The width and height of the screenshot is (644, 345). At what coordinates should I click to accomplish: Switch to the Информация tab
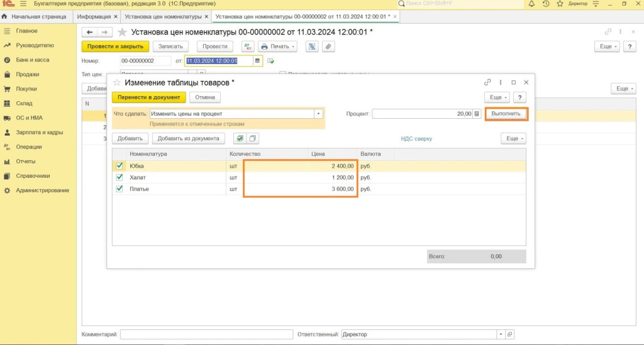(94, 16)
